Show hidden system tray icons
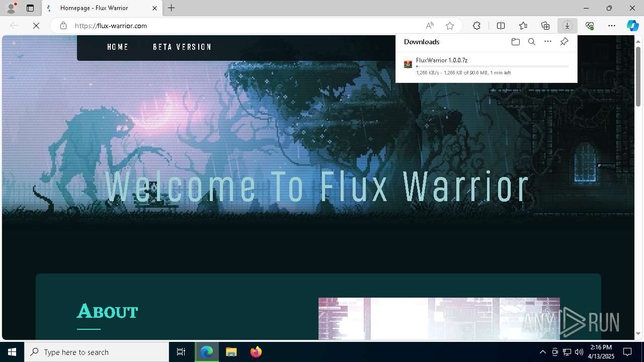The width and height of the screenshot is (644, 362). coord(542,352)
